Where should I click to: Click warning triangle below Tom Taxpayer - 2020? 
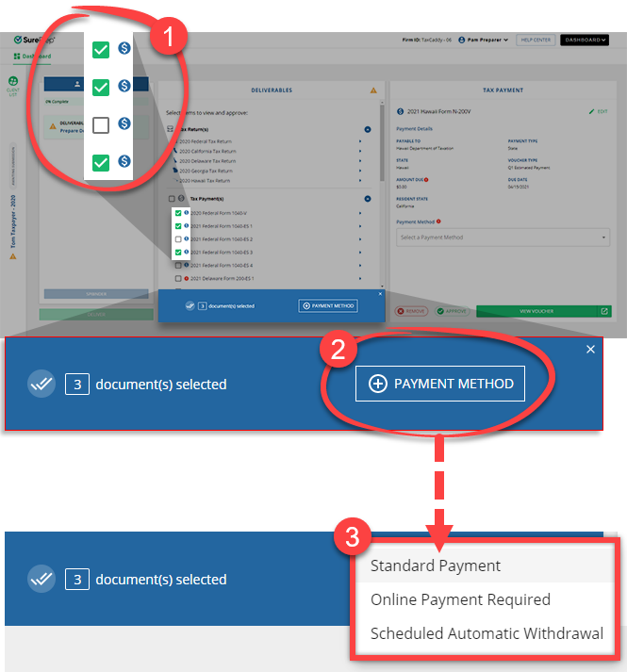[x=13, y=256]
